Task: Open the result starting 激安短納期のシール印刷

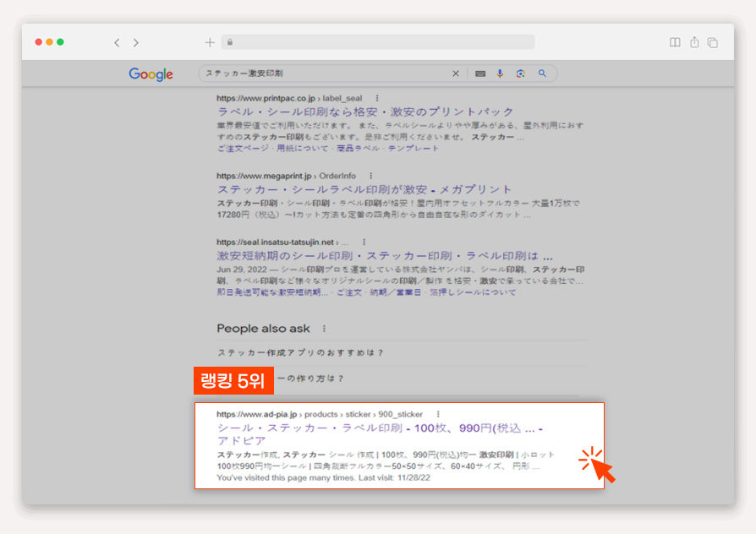Action: point(385,255)
